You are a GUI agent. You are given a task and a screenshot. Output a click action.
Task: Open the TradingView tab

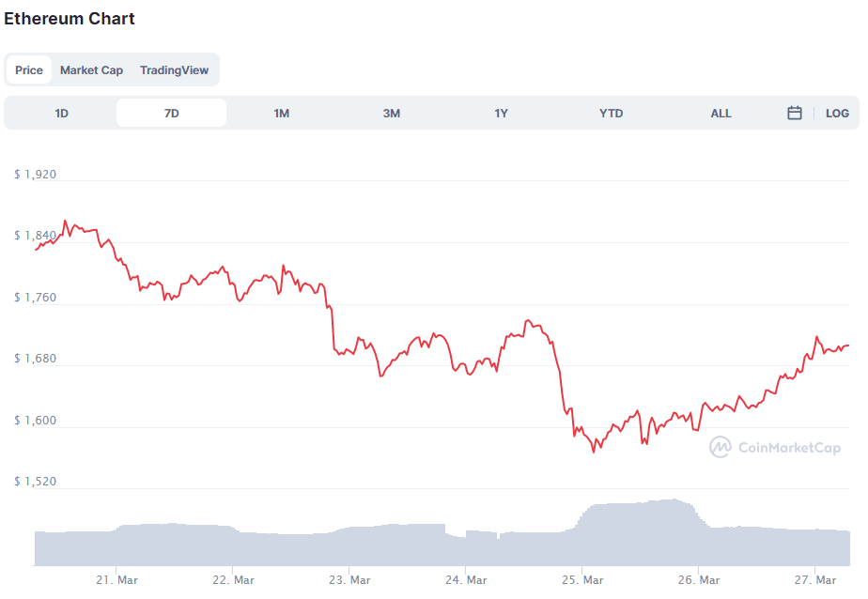click(175, 69)
